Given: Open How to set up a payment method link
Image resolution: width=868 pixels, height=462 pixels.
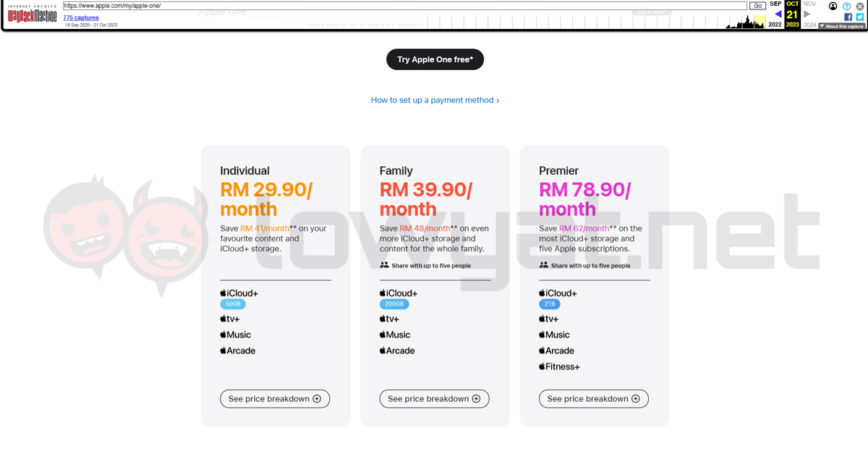Looking at the screenshot, I should [x=435, y=100].
